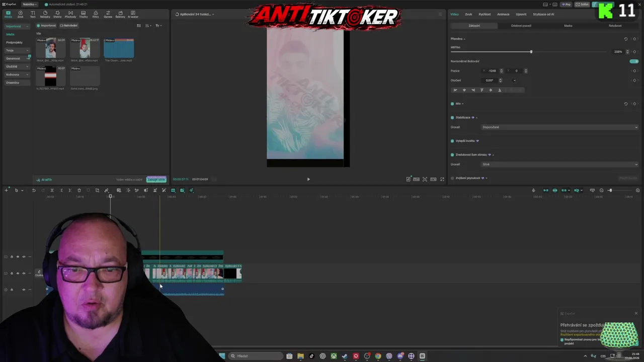The image size is (644, 362).
Task: Open the Titulky captions panel
Action: (83, 14)
